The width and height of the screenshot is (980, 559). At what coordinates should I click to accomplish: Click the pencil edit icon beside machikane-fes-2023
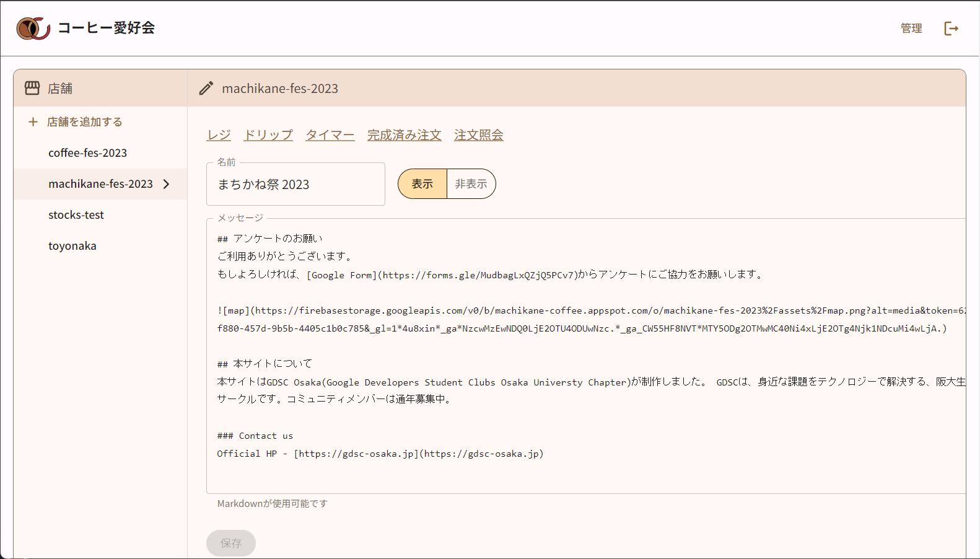(x=206, y=88)
